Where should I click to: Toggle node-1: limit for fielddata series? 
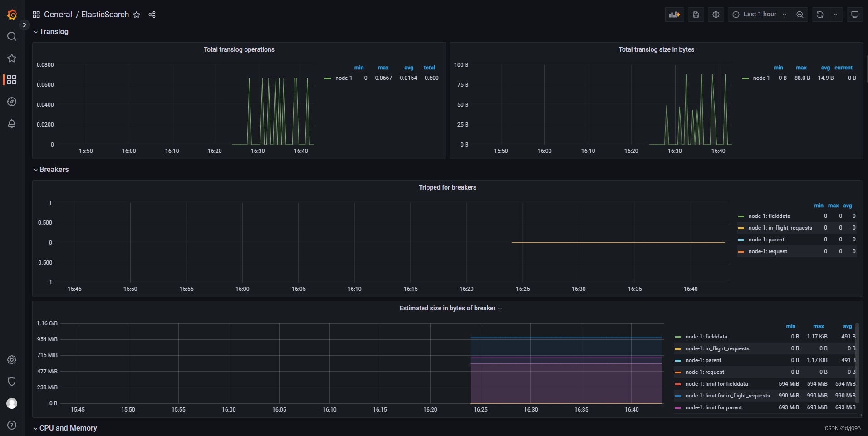[x=716, y=384]
